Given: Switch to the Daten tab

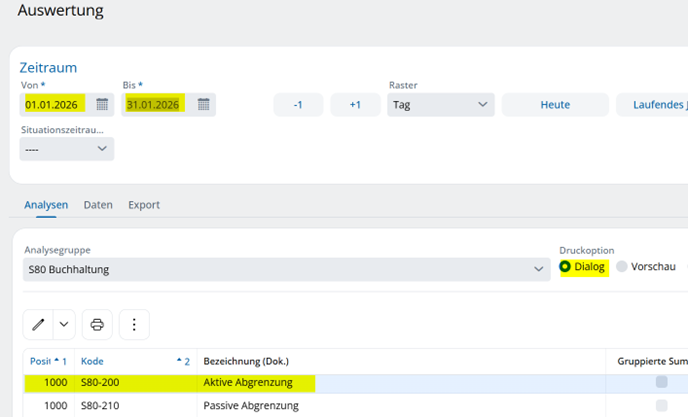Looking at the screenshot, I should coord(98,205).
